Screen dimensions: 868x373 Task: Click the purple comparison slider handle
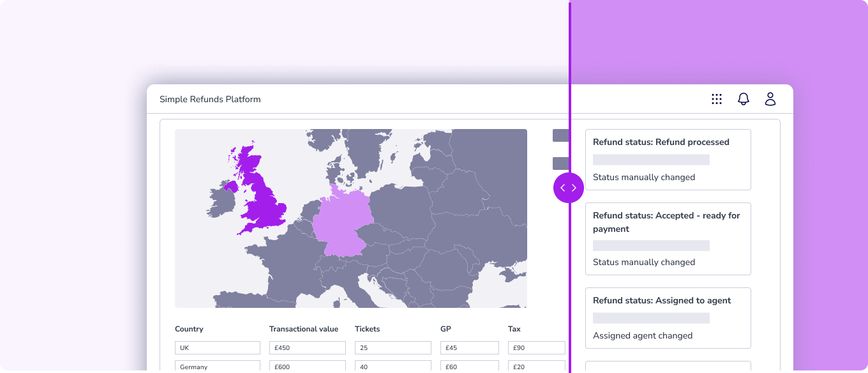(x=568, y=188)
